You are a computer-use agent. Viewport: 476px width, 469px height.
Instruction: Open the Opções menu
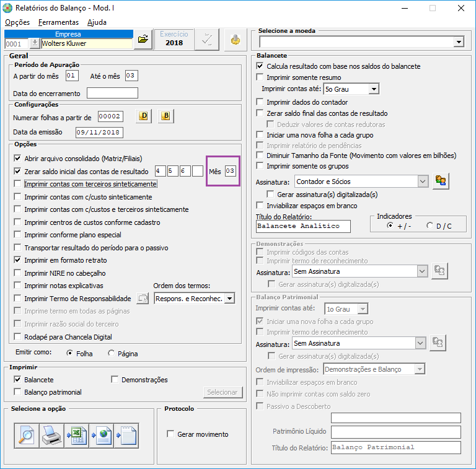[17, 22]
